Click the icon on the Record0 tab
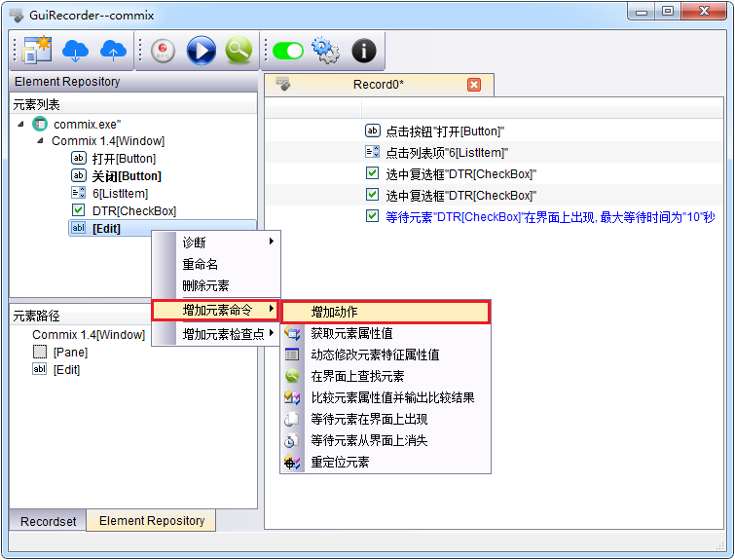This screenshot has width=735, height=560. [x=283, y=84]
